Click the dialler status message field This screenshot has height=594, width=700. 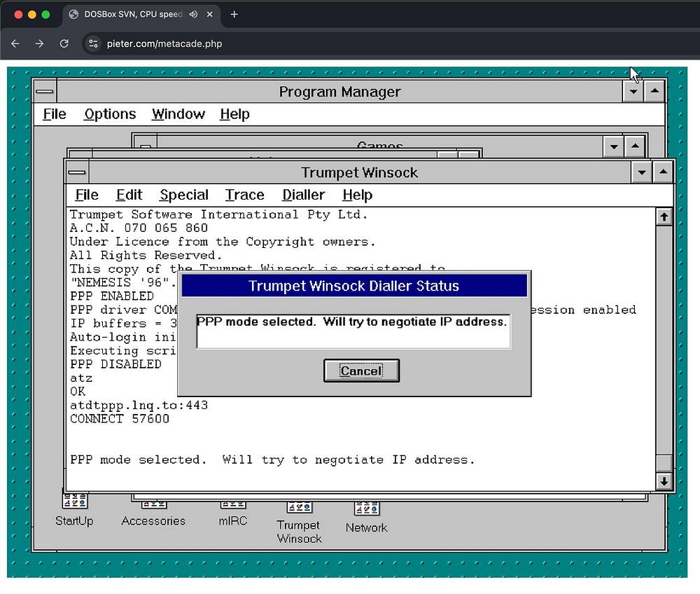pos(353,331)
